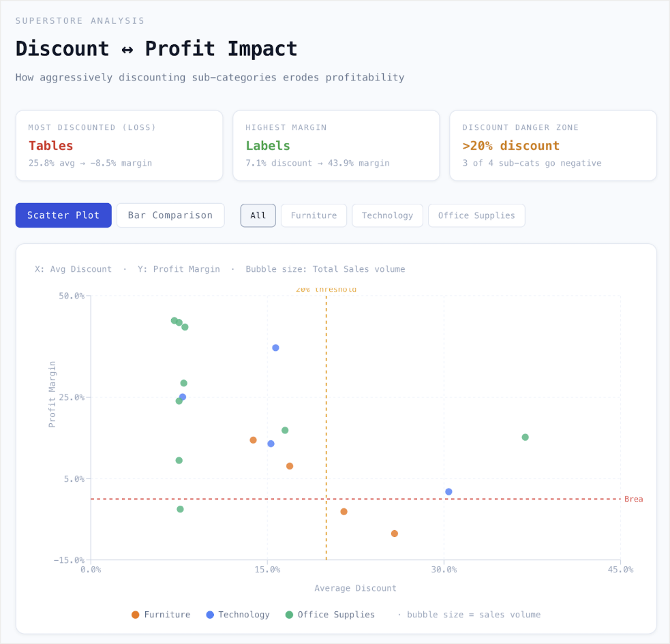Image resolution: width=670 pixels, height=644 pixels.
Task: Click the Office Supplies legend marker dot
Action: click(289, 615)
